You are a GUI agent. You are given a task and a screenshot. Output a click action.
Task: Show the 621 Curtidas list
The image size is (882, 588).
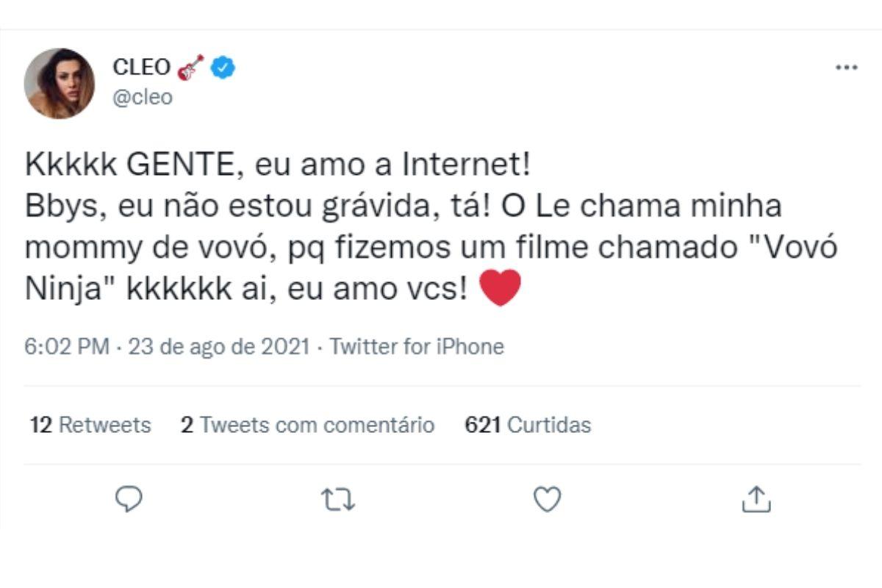point(528,425)
